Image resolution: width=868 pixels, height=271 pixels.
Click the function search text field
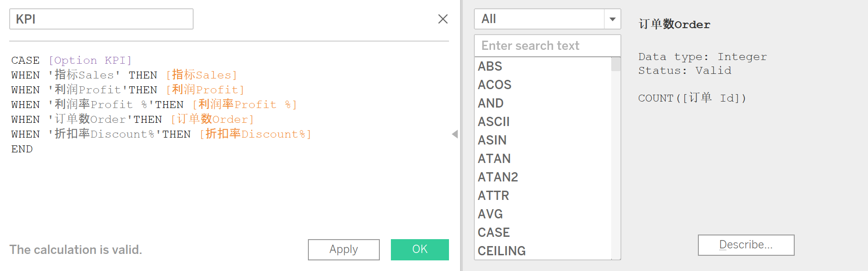click(547, 46)
